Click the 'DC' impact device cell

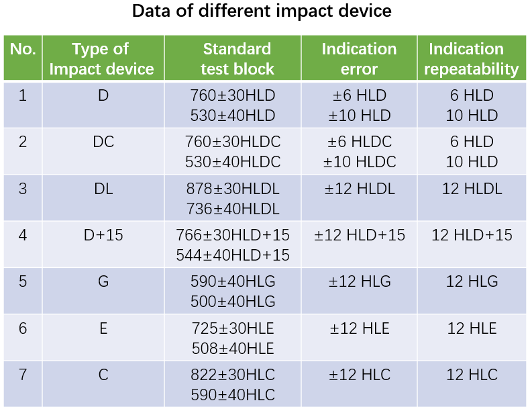coord(103,142)
